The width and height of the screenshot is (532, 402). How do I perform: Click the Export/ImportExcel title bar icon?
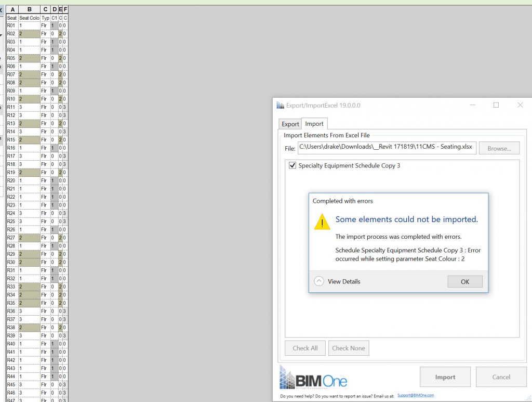[x=281, y=105]
